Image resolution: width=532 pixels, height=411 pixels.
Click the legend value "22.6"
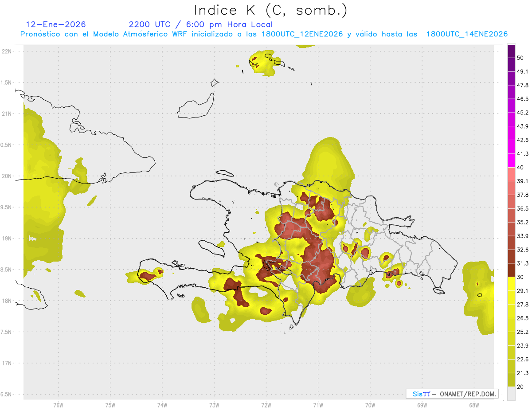tap(523, 359)
